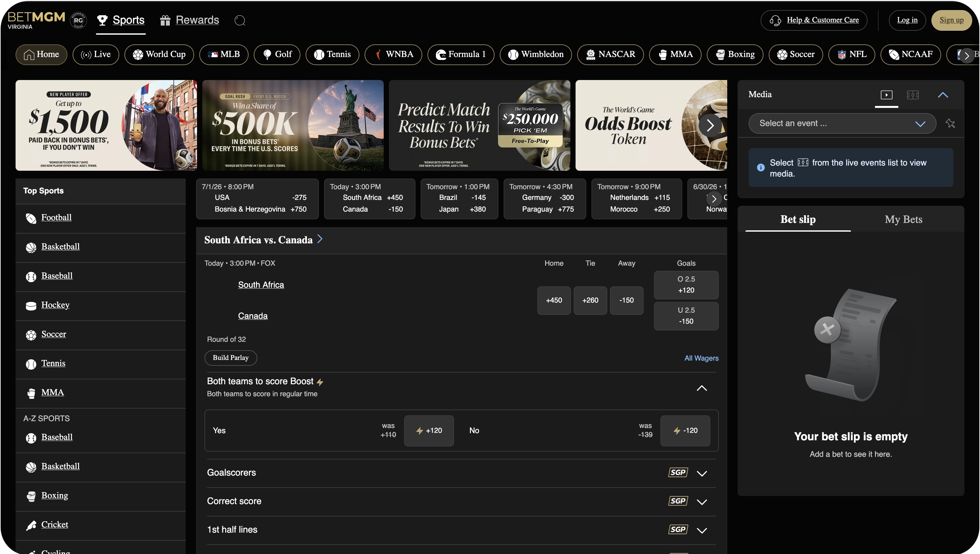Open the Media video player view icon
Image resolution: width=980 pixels, height=554 pixels.
[x=886, y=95]
